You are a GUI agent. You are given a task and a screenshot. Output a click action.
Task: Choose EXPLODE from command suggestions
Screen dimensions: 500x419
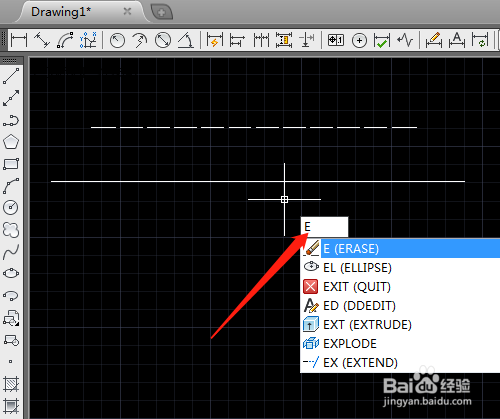400,343
